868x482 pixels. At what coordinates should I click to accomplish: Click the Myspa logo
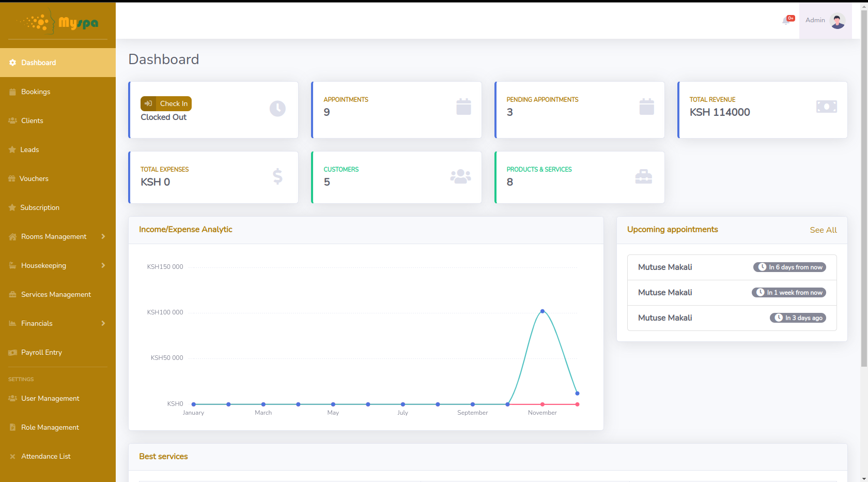coord(58,22)
